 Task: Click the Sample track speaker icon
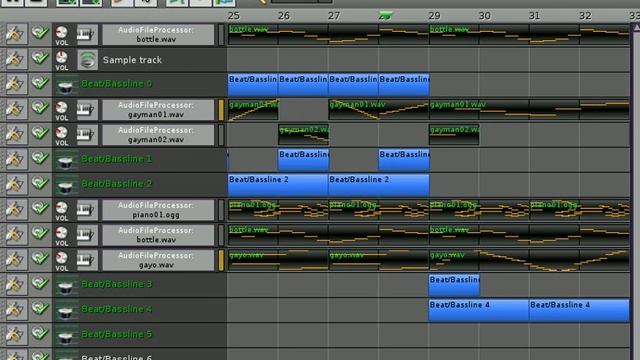pos(87,60)
